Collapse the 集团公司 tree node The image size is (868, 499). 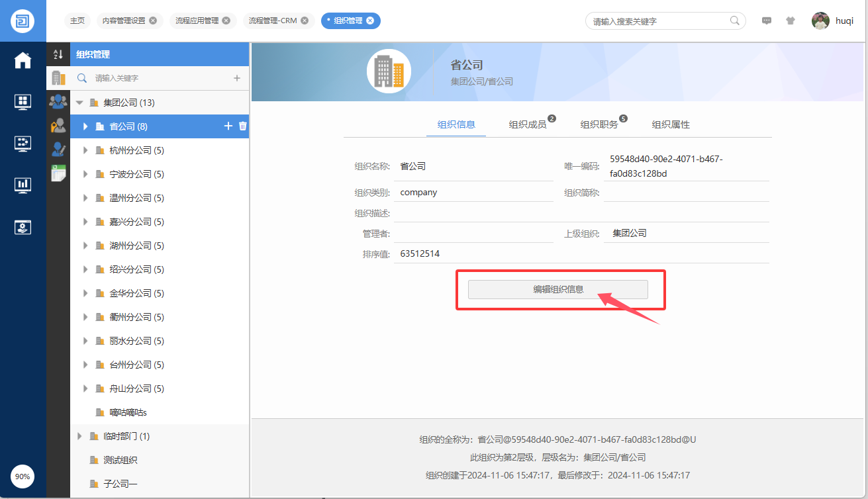click(x=79, y=103)
